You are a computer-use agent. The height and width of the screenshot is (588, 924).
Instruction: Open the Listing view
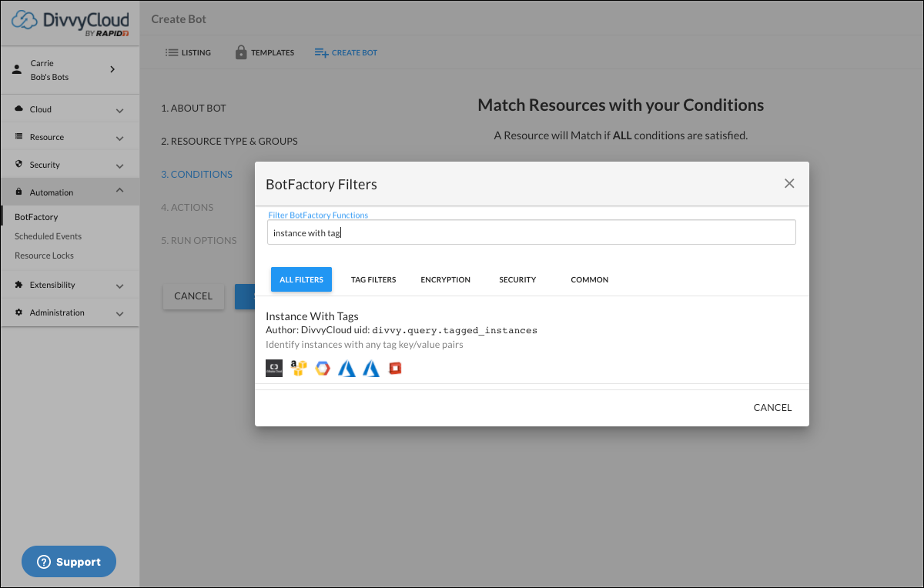[x=188, y=53]
